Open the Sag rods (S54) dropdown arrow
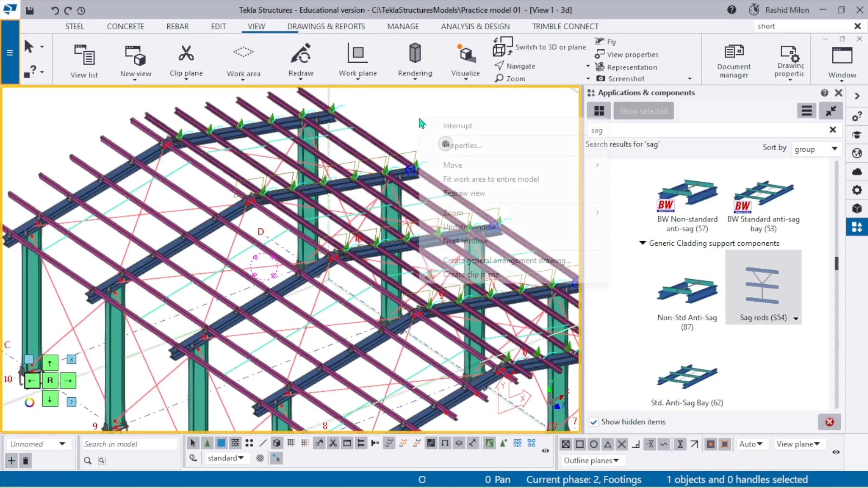This screenshot has height=488, width=868. coord(796,319)
